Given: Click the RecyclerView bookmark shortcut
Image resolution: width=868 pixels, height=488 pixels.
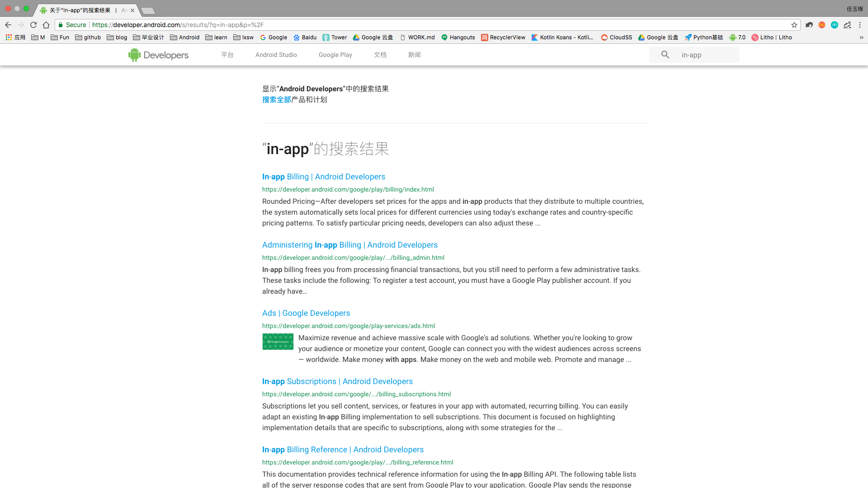Looking at the screenshot, I should click(503, 37).
